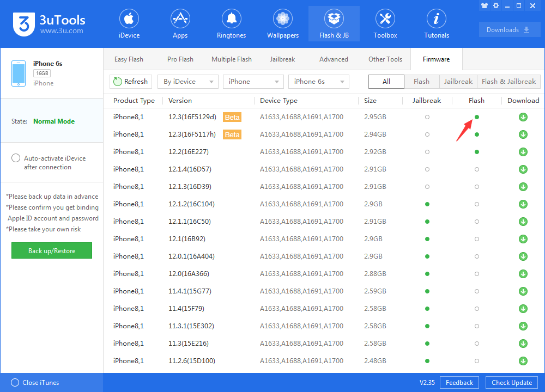Image resolution: width=545 pixels, height=392 pixels.
Task: Download firmware 12.0(16A366)
Action: (523, 274)
